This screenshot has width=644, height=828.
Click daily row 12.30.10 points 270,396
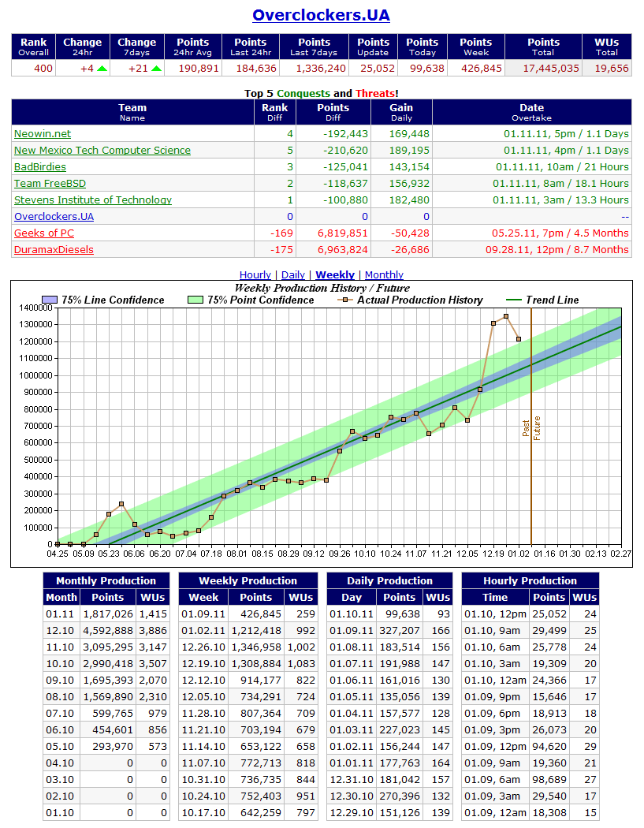[400, 796]
